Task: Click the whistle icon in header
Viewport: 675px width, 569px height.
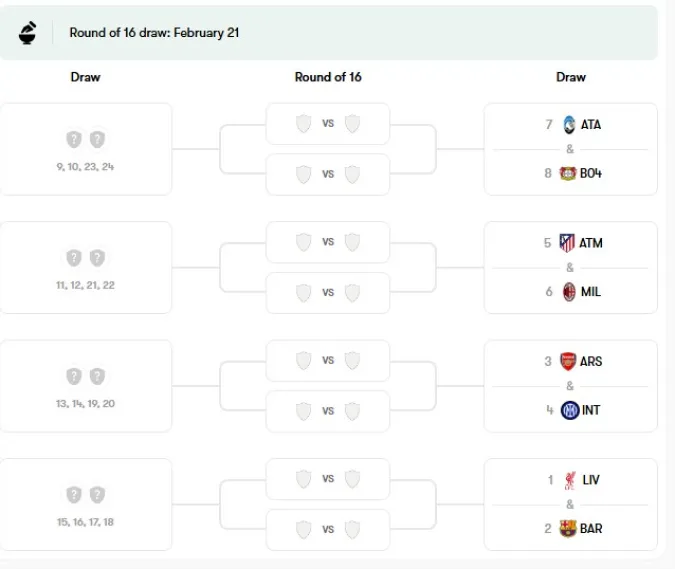Action: (x=28, y=32)
